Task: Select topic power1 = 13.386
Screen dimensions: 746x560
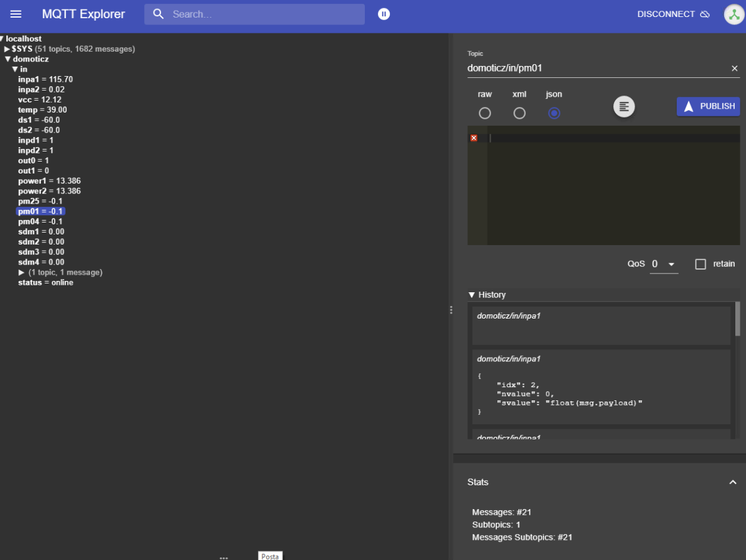Action: click(x=50, y=180)
